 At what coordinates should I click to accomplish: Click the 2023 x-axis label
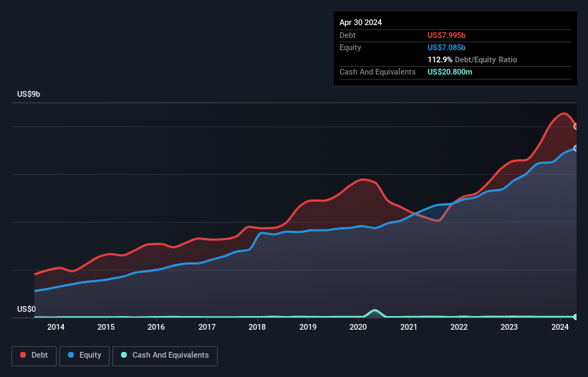[509, 327]
